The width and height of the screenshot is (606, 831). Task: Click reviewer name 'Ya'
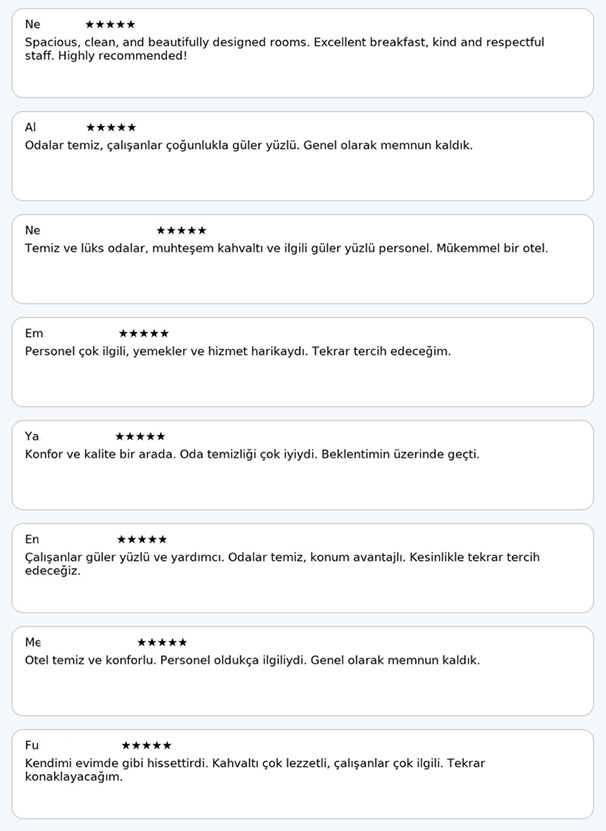32,436
